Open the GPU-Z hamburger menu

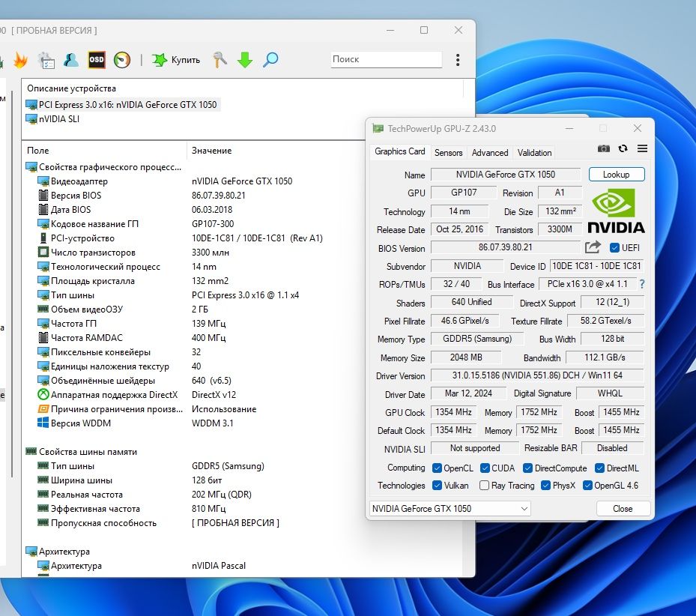point(642,148)
